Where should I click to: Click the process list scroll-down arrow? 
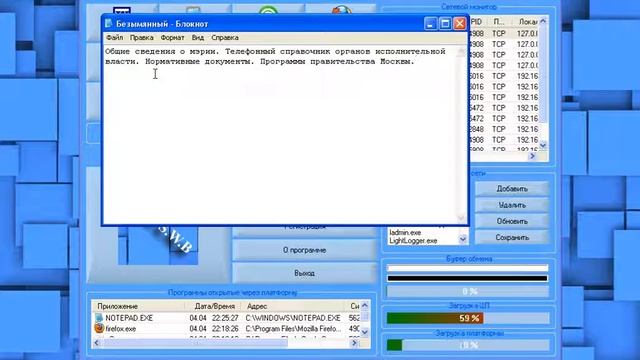point(463,240)
